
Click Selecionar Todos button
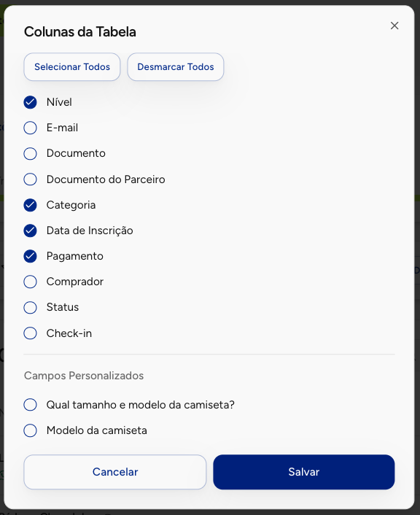pyautogui.click(x=72, y=66)
